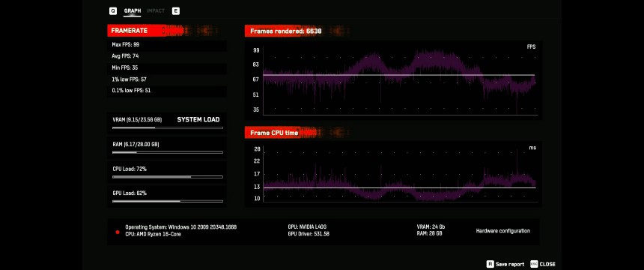Select the Avg FPS: 74 row

pyautogui.click(x=167, y=56)
